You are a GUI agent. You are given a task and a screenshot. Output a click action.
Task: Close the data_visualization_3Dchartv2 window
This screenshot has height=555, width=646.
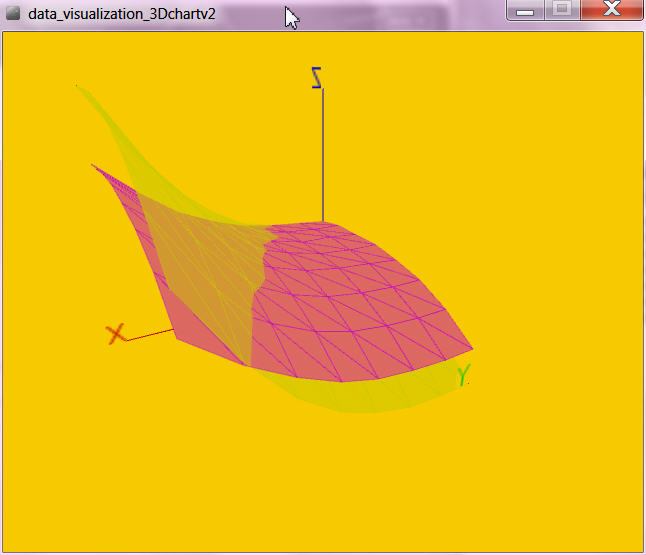coord(611,9)
